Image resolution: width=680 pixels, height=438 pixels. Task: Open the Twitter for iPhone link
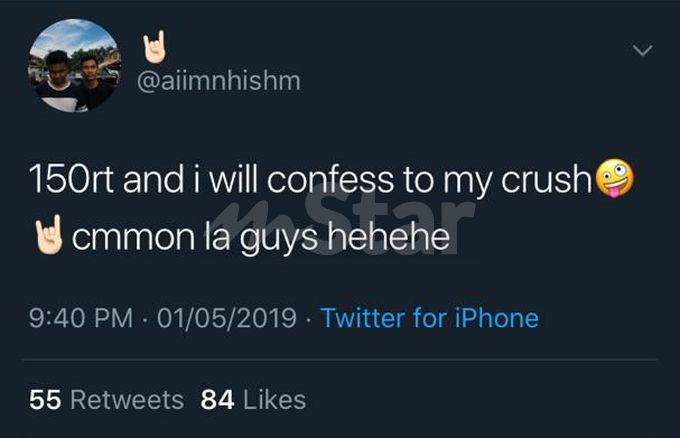pyautogui.click(x=430, y=319)
